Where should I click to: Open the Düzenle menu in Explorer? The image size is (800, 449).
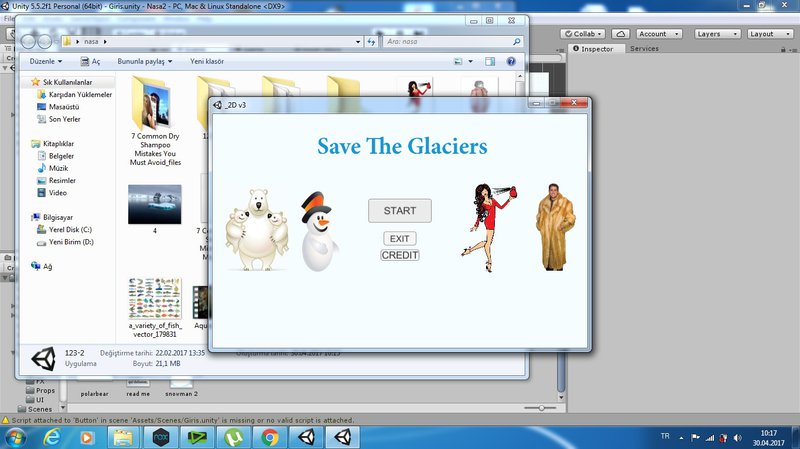coord(48,61)
